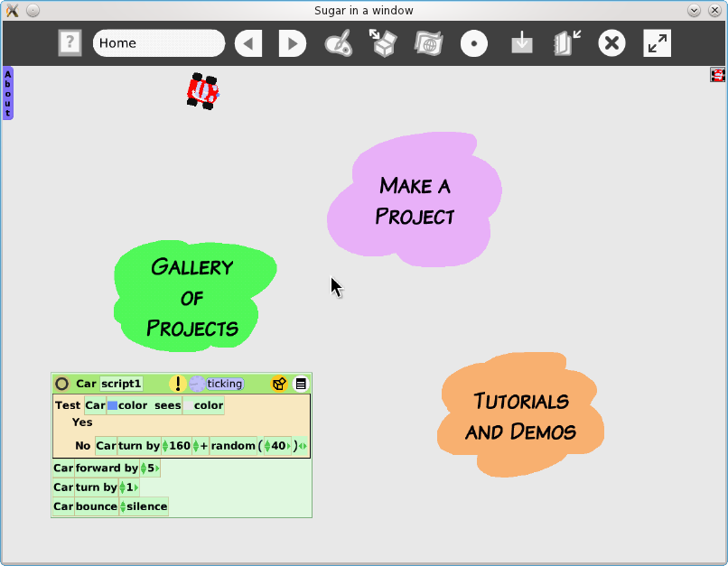
Task: Open the Make a Project cloud
Action: [x=415, y=200]
